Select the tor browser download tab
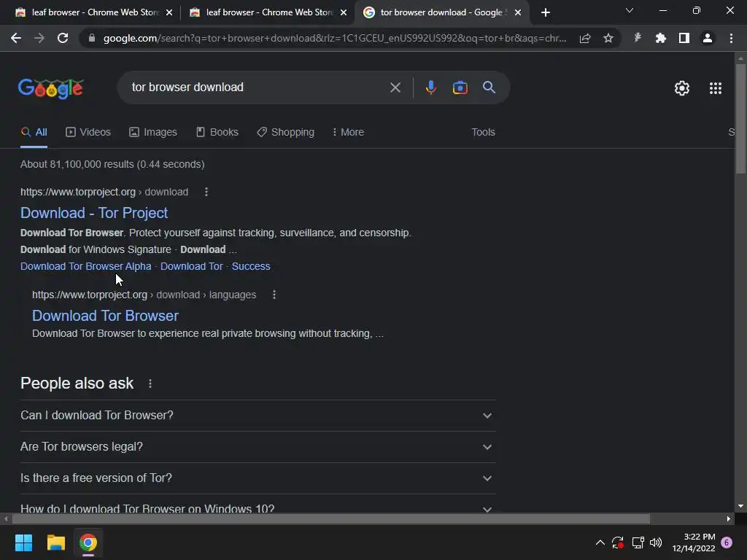Screen dimensions: 747x560 (443, 12)
